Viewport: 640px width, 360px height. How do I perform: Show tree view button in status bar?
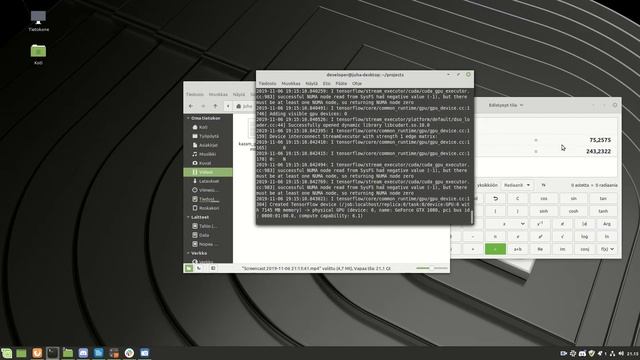click(199, 268)
